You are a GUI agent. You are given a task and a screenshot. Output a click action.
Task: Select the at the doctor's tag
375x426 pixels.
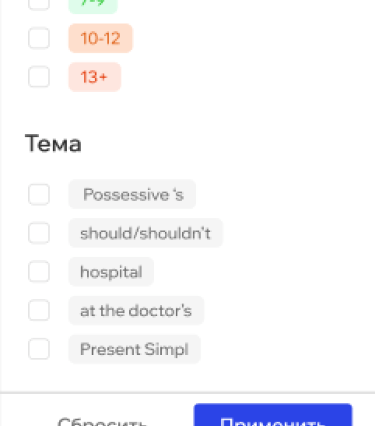click(136, 310)
